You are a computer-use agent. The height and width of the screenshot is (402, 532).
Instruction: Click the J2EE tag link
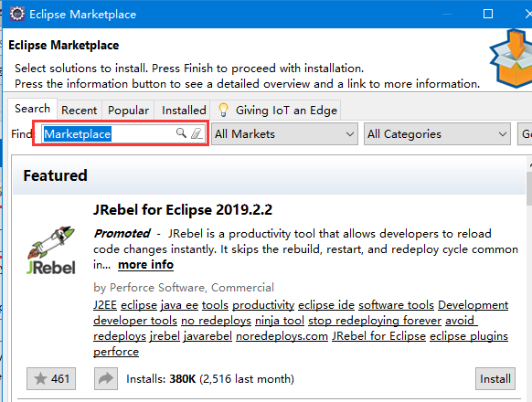click(x=105, y=304)
